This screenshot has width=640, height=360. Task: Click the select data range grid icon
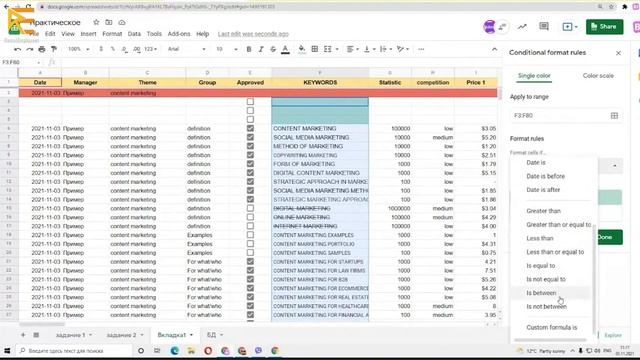(x=614, y=116)
